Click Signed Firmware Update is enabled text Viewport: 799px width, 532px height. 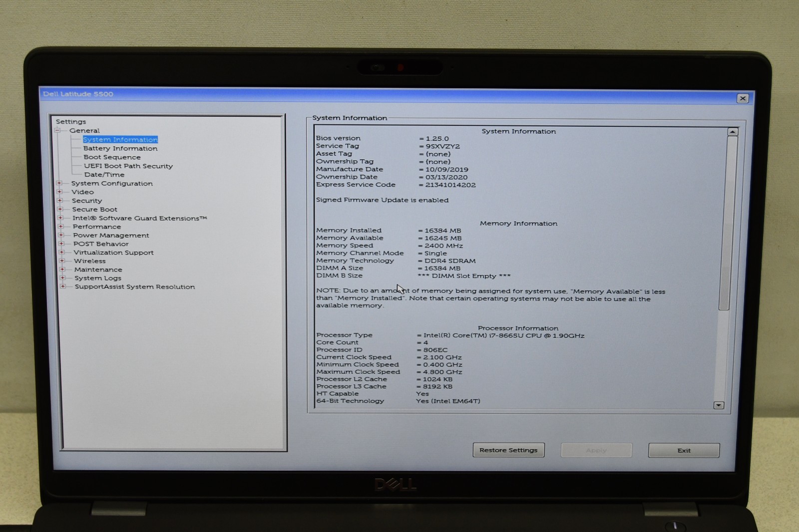(382, 200)
